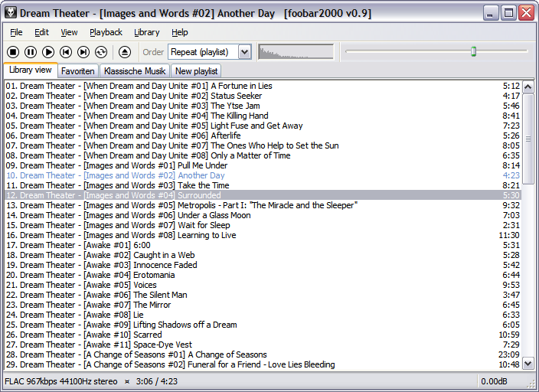Image resolution: width=539 pixels, height=392 pixels.
Task: Select track 'Scarred'
Action: (x=263, y=335)
